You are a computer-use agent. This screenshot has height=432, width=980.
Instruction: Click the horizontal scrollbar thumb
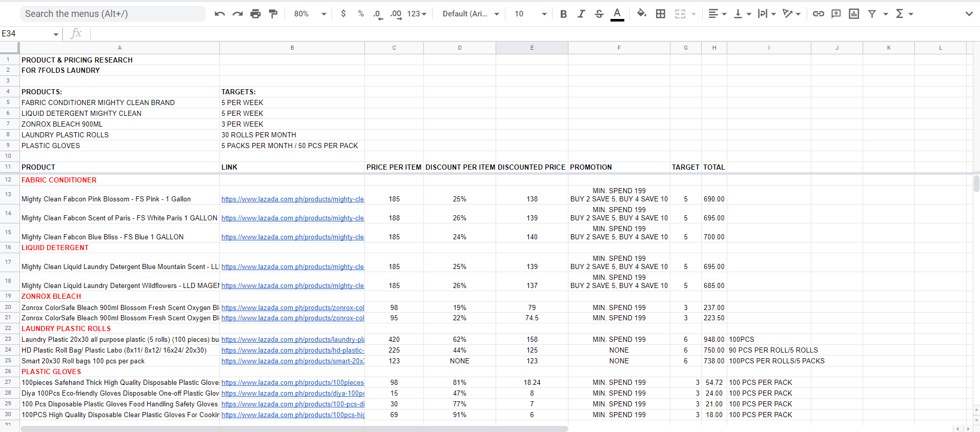coord(294,428)
